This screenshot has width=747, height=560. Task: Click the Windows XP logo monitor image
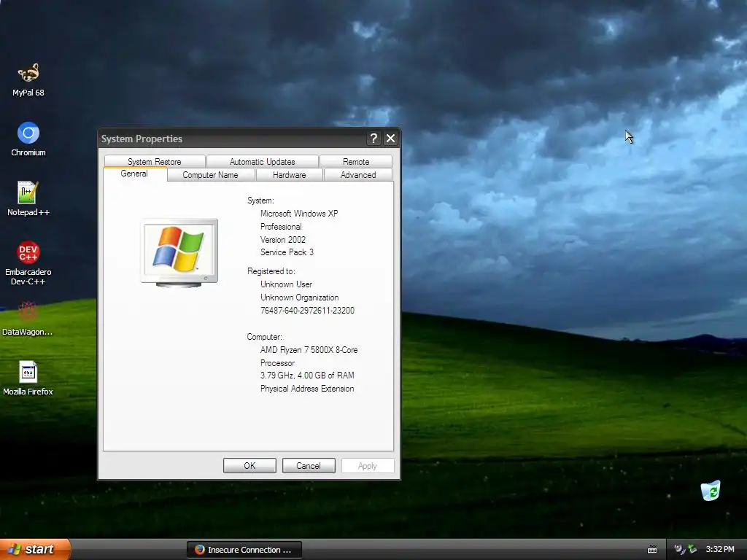pyautogui.click(x=179, y=253)
